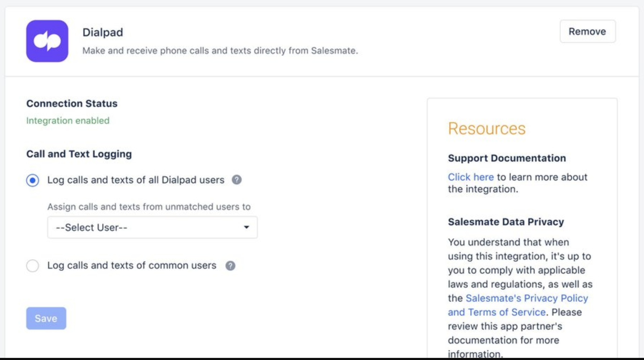Click the Save button
Viewport: 644px width, 360px height.
point(46,318)
